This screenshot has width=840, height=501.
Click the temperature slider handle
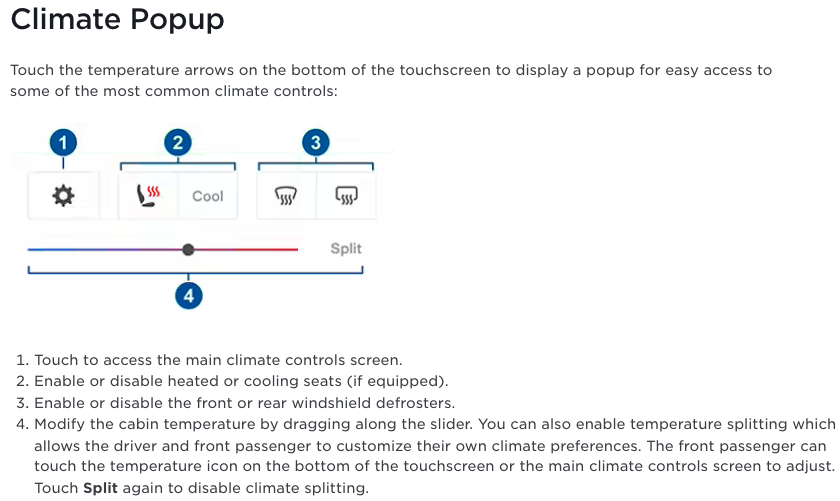pos(188,250)
